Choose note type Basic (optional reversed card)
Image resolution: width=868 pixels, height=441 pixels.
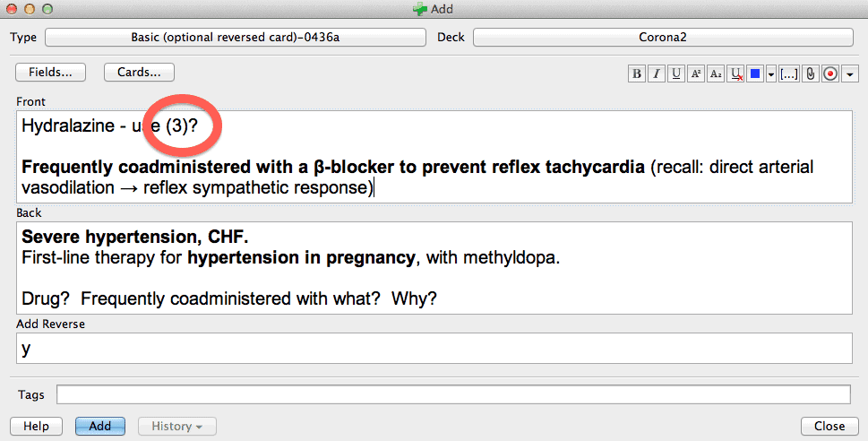236,37
